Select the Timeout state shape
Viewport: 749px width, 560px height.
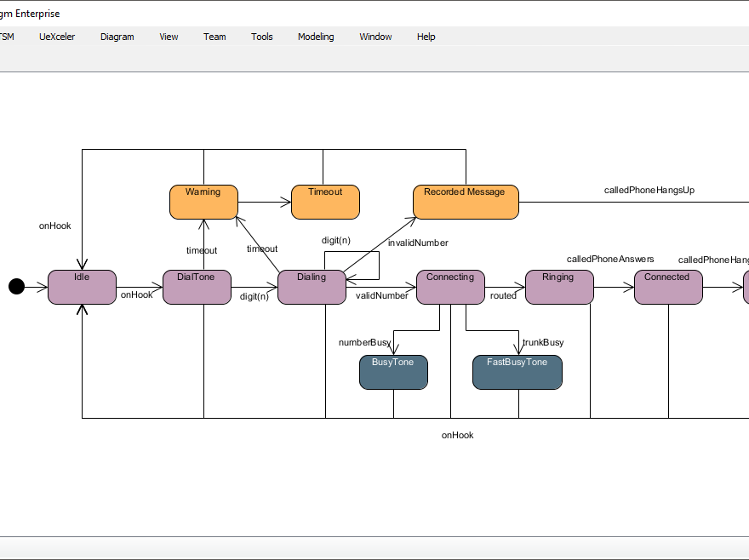[x=325, y=202]
